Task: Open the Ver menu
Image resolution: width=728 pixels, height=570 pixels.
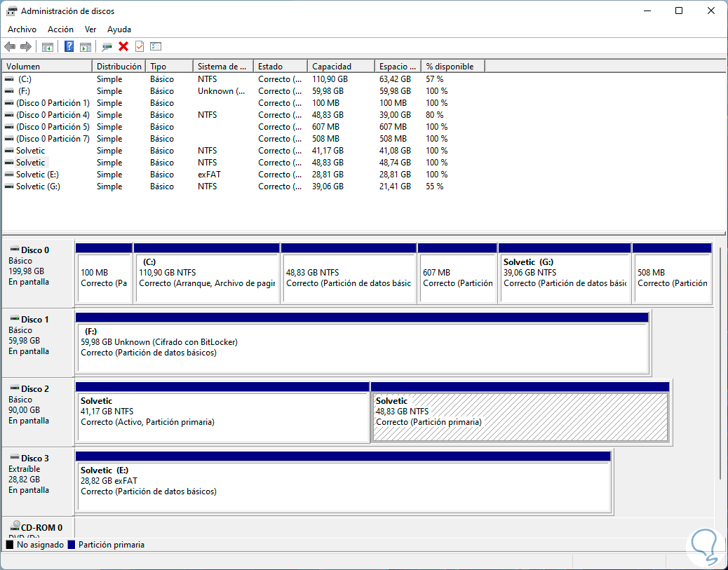Action: (x=90, y=29)
